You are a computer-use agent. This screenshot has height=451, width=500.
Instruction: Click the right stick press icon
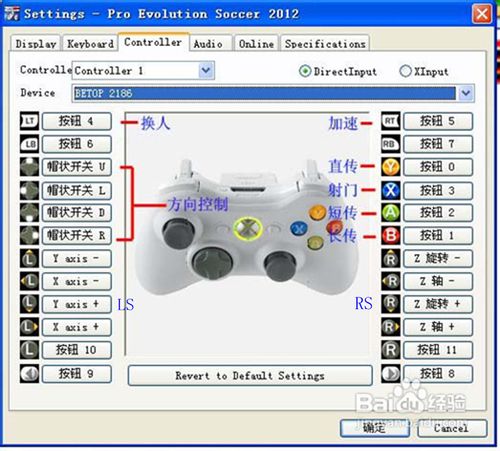391,350
